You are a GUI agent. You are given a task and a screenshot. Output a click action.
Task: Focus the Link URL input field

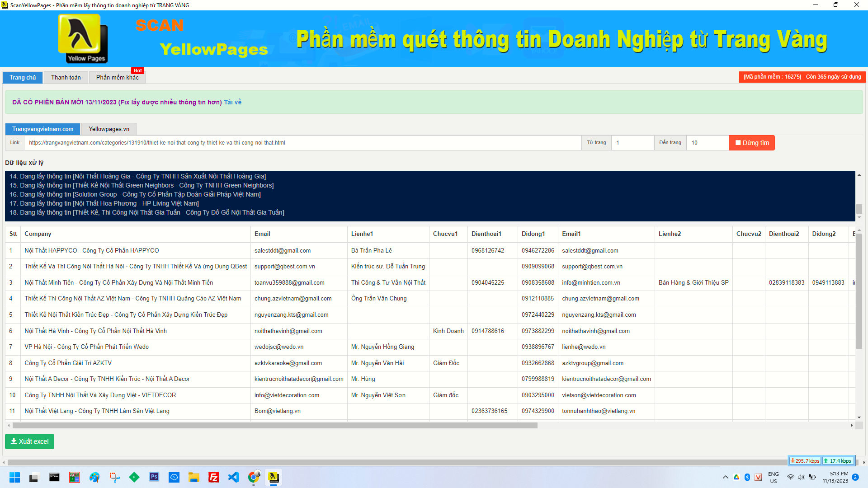click(x=303, y=143)
